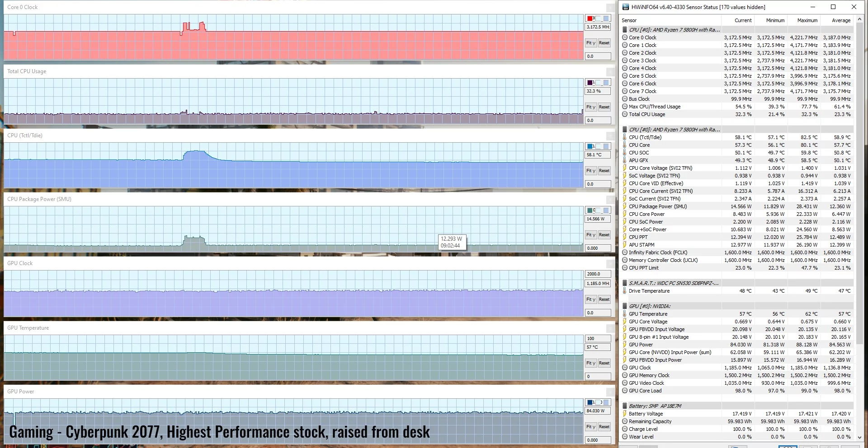Collapse the Infinity Fabric Clock (FCLK) entry
The image size is (868, 448).
click(x=625, y=252)
